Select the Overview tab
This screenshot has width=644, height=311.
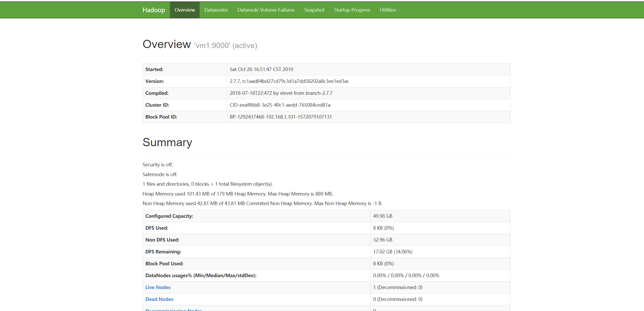(x=184, y=10)
